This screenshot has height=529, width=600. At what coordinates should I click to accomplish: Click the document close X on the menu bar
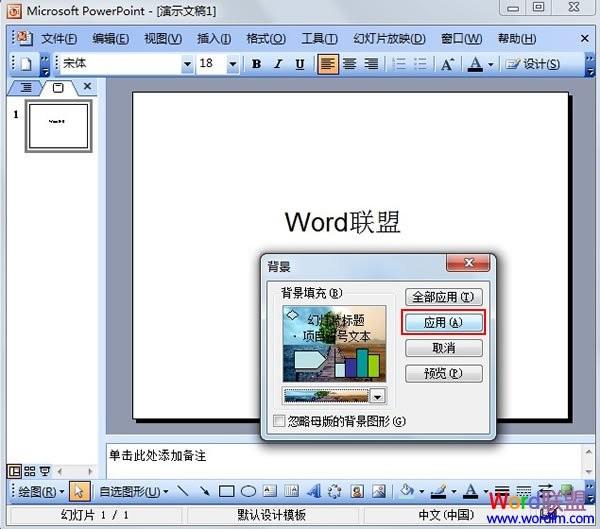[584, 38]
